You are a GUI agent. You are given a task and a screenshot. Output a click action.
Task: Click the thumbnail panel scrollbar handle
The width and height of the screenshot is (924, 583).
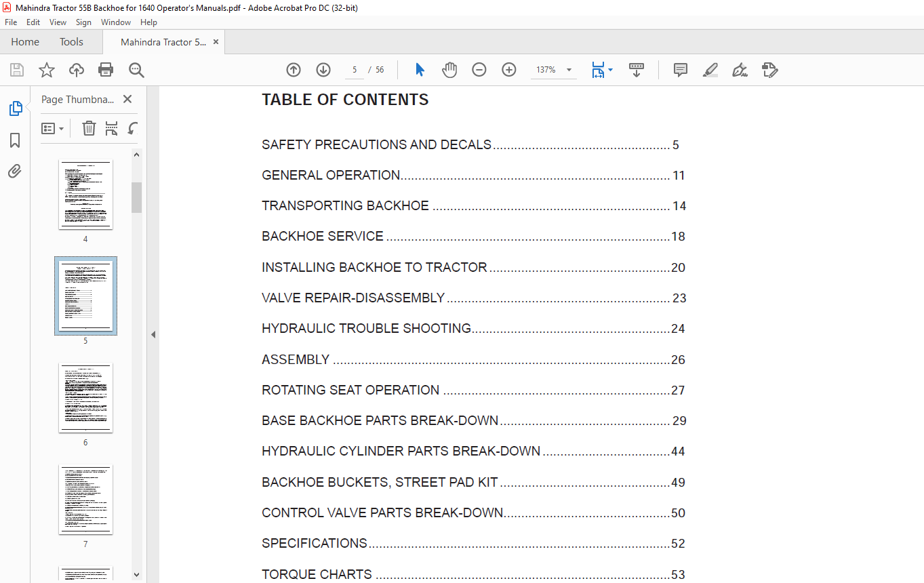coord(137,197)
